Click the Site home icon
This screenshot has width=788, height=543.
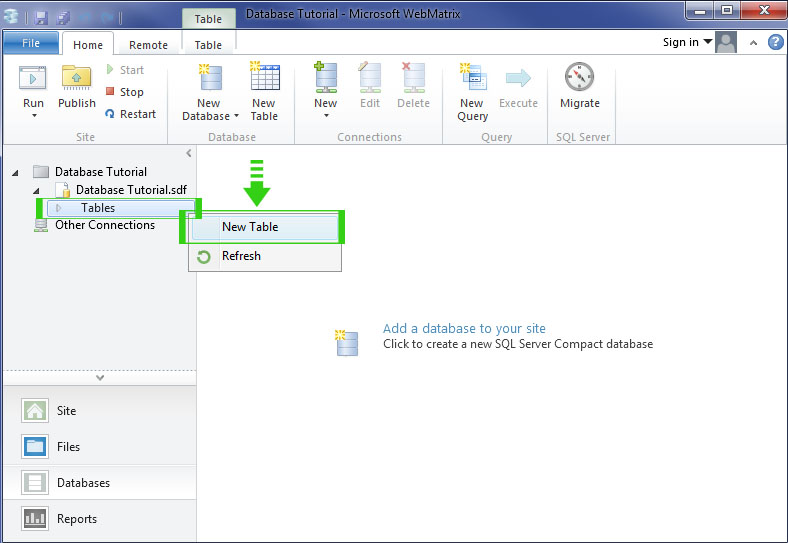tap(35, 411)
